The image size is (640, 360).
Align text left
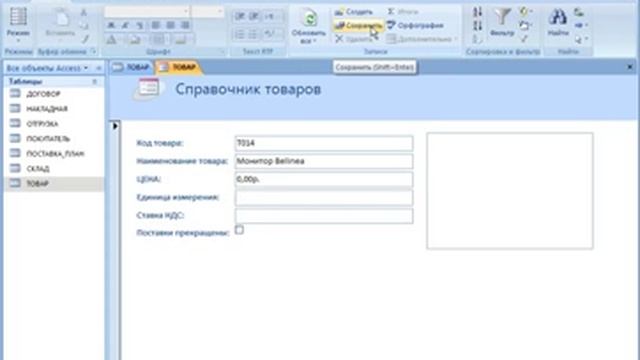pos(156,25)
